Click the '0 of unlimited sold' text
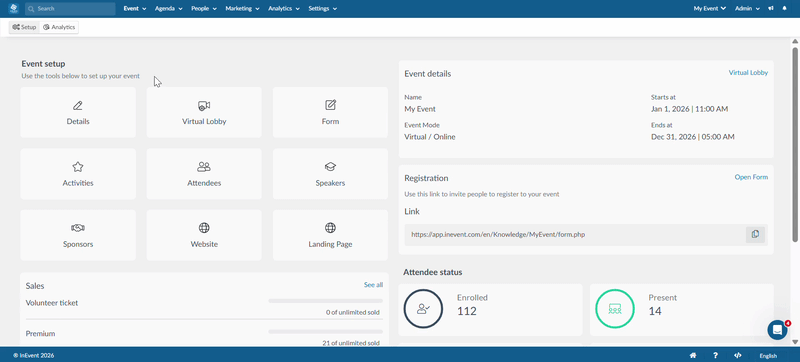The width and height of the screenshot is (800, 362). pyautogui.click(x=353, y=313)
